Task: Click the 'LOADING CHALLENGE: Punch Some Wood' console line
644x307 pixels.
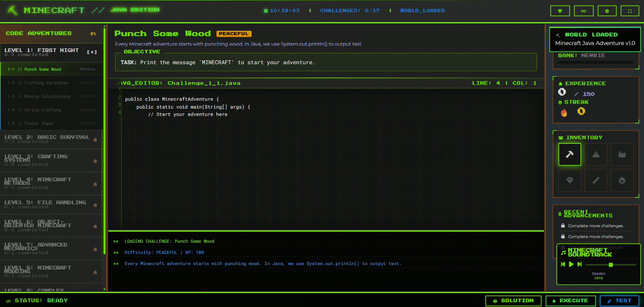Action: [x=169, y=241]
